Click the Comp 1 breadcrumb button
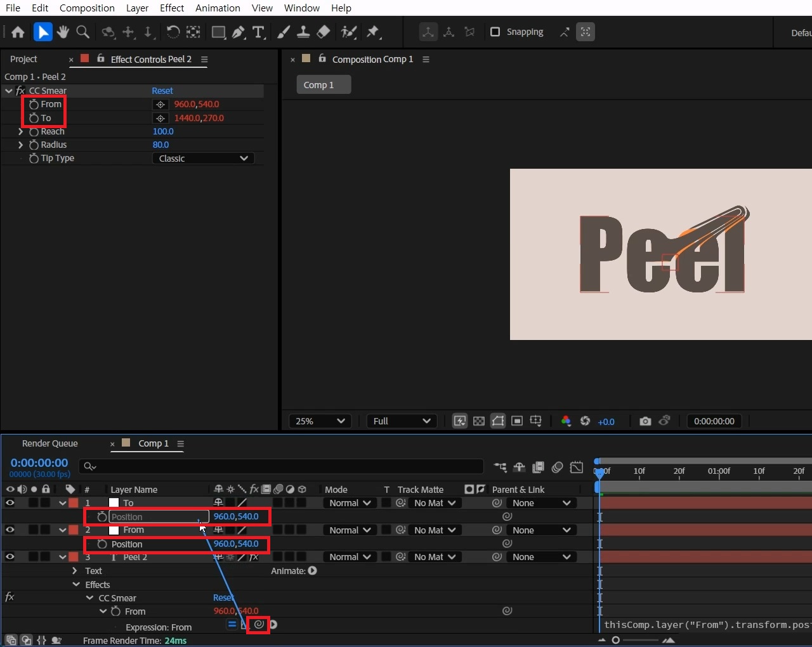 click(x=324, y=85)
